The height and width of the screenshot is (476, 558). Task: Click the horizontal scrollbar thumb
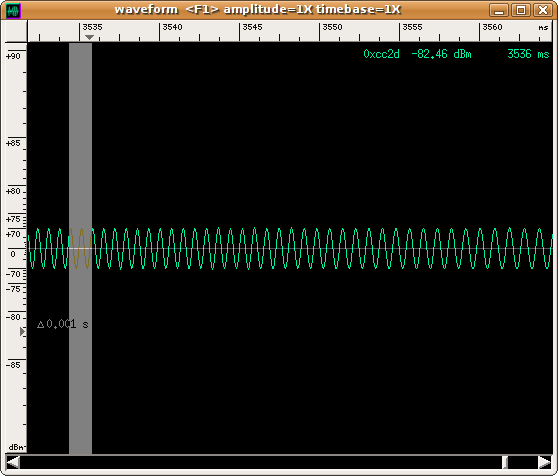pos(505,462)
